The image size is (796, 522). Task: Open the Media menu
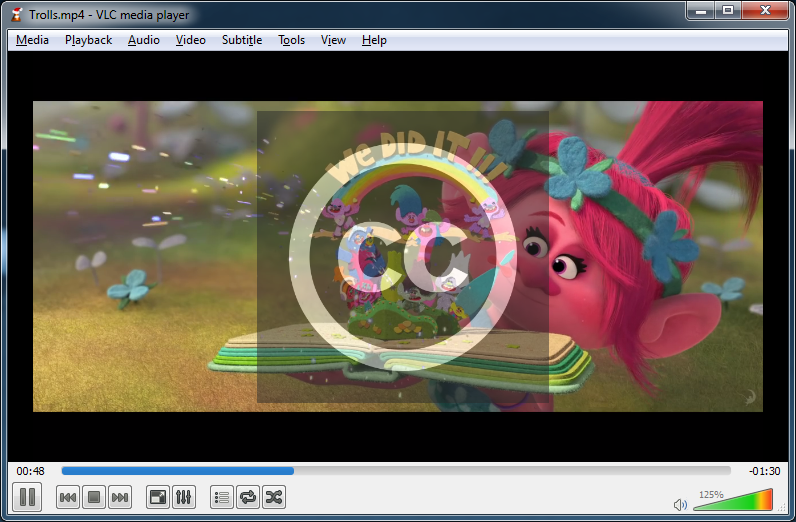(32, 40)
